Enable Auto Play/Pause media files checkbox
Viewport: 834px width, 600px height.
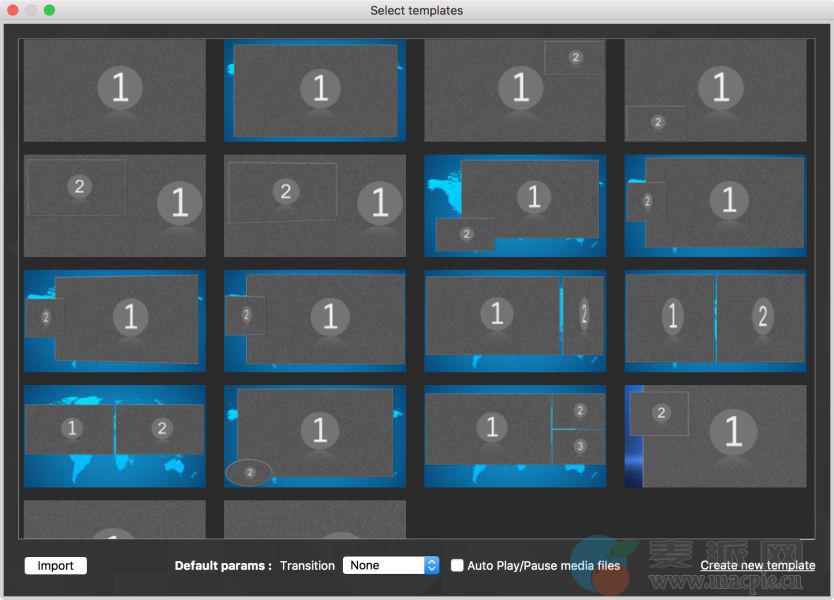click(457, 565)
